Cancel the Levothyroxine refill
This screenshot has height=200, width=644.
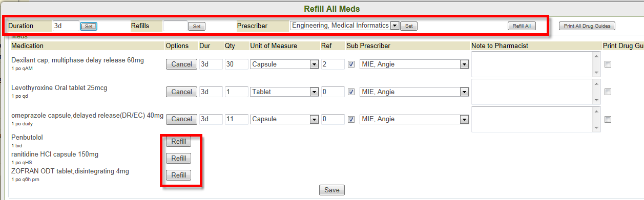click(181, 92)
